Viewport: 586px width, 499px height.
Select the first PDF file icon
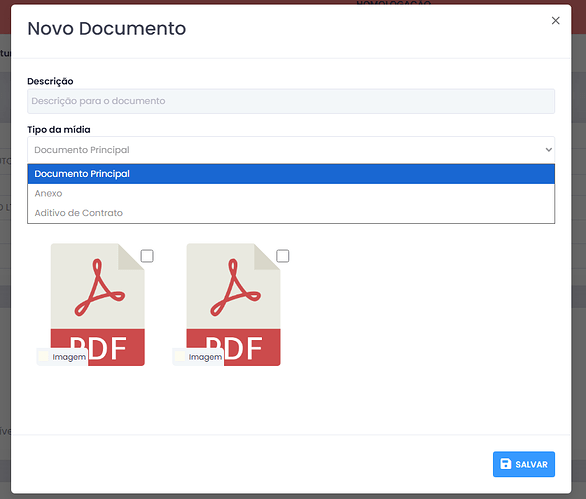[98, 305]
